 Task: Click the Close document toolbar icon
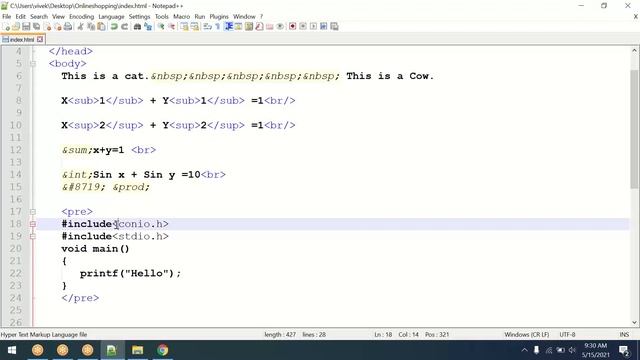(x=47, y=27)
